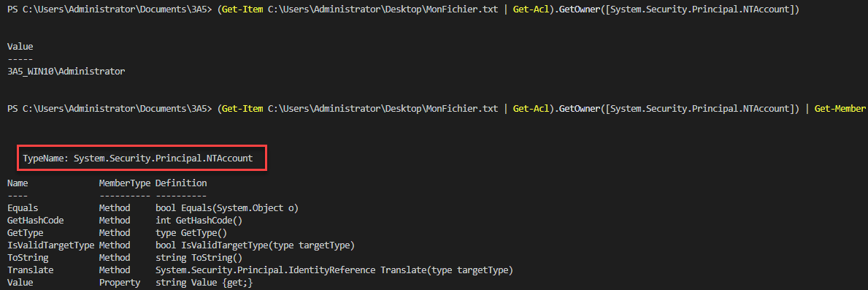Select the Equals method row
This screenshot has width=868, height=290.
[x=153, y=208]
